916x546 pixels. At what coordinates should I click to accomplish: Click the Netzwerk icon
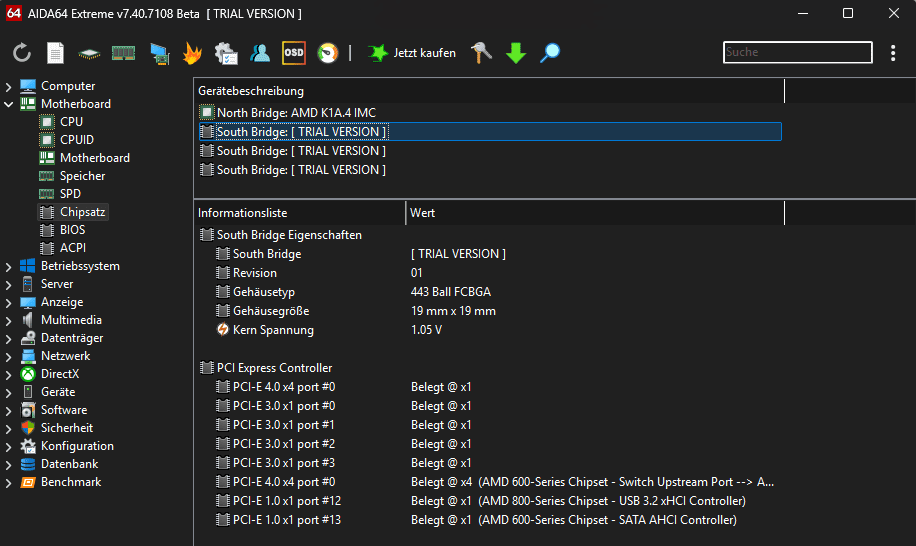point(27,356)
